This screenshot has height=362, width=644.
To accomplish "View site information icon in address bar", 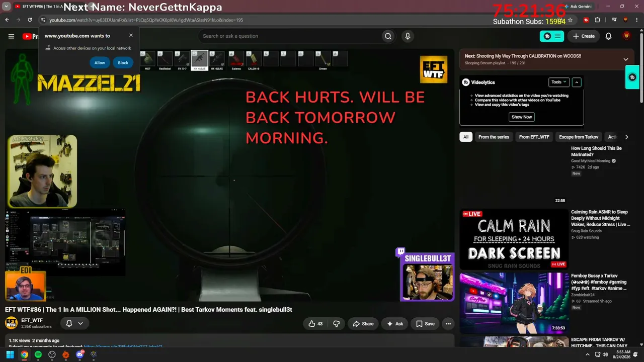I will click(x=43, y=20).
